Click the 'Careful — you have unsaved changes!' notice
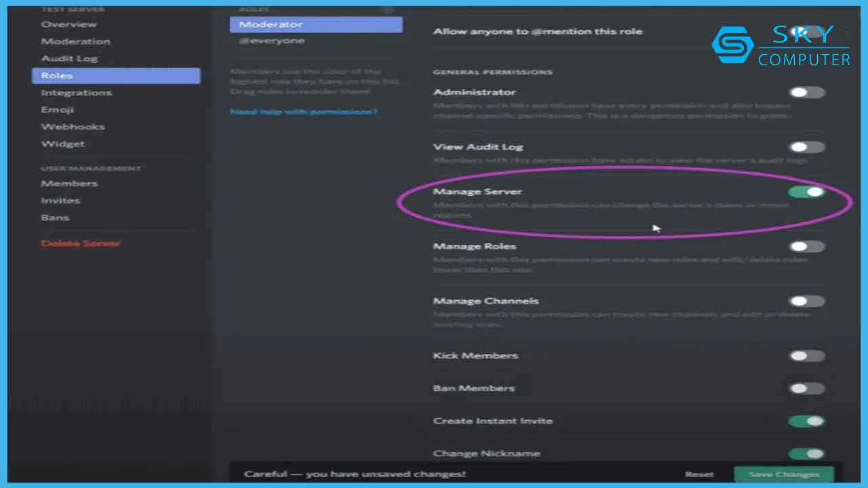The width and height of the screenshot is (868, 488). [355, 474]
